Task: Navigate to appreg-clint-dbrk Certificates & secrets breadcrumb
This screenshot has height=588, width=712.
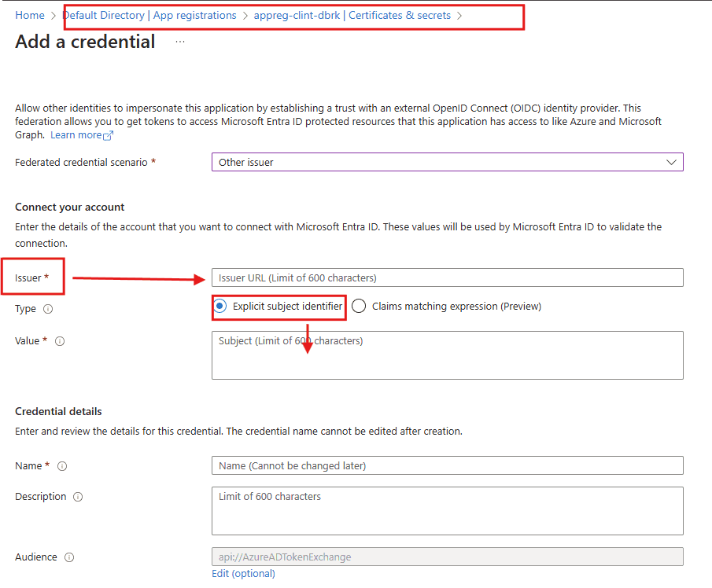Action: point(352,15)
